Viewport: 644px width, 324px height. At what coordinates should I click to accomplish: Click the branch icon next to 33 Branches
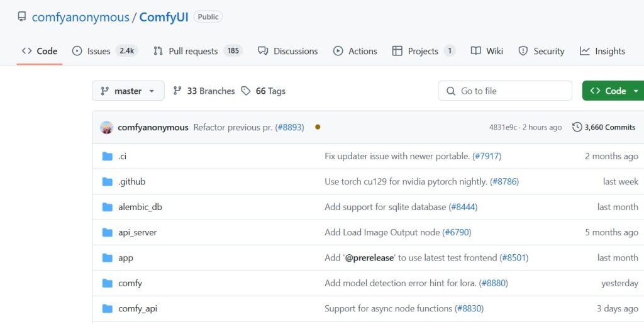(177, 91)
